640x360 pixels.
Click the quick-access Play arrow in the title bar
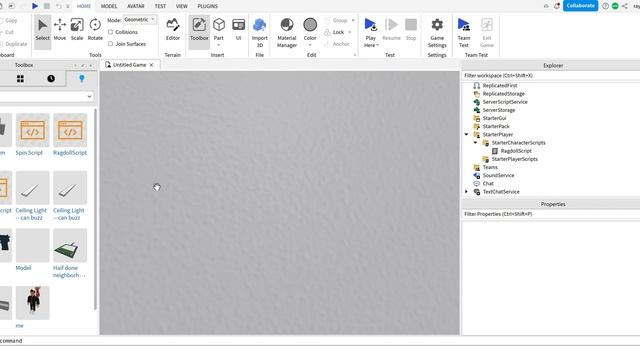[x=35, y=6]
